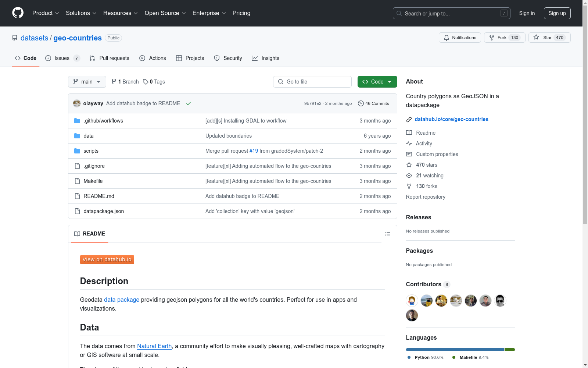Open the Natural Earth link

click(154, 346)
